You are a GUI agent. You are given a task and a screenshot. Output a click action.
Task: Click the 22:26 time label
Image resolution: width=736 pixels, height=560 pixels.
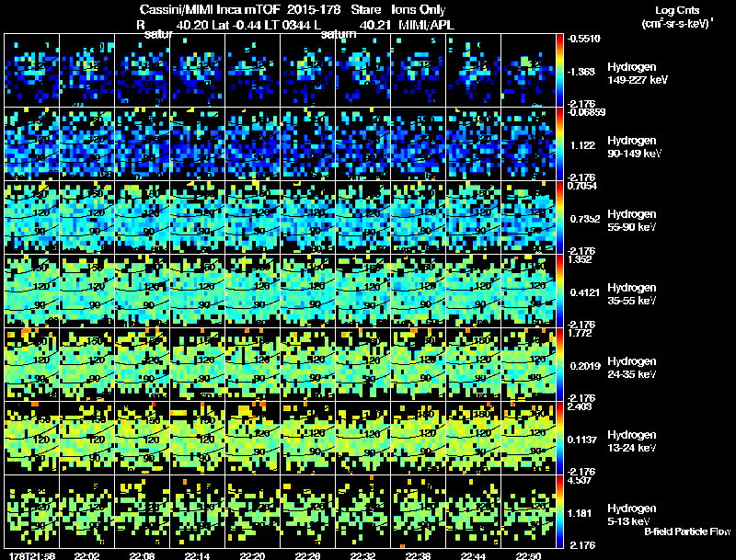307,556
